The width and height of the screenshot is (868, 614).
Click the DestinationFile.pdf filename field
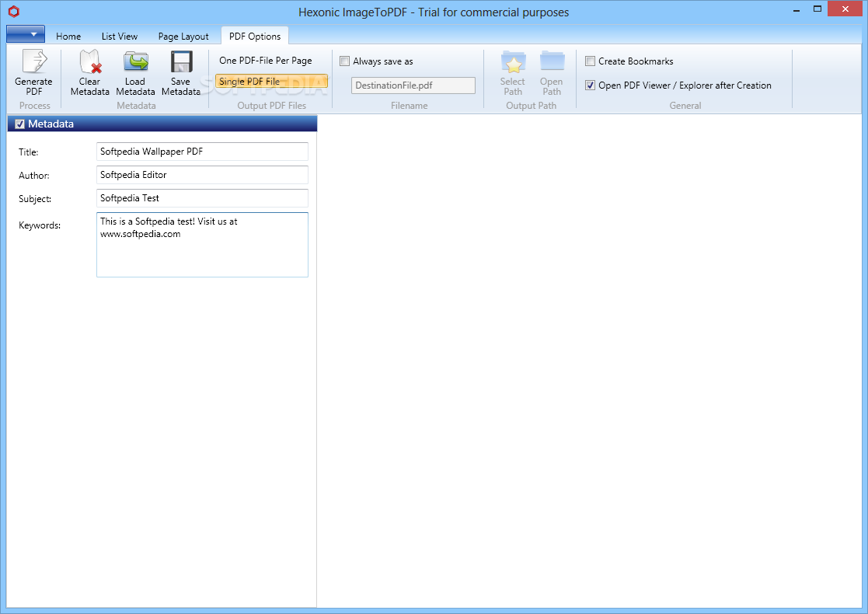(x=413, y=85)
